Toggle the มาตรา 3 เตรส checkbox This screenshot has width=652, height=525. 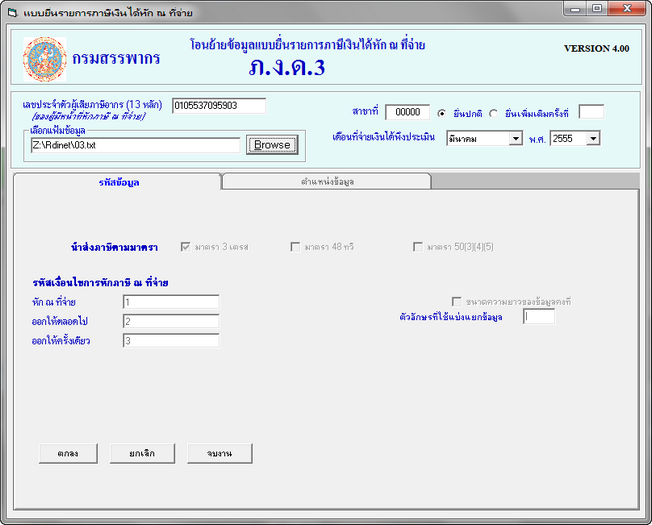pos(185,246)
